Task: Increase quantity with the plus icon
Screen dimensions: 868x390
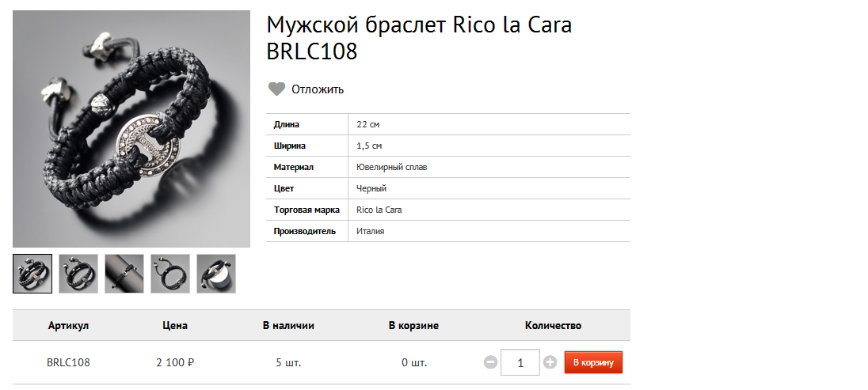Action: pos(550,363)
